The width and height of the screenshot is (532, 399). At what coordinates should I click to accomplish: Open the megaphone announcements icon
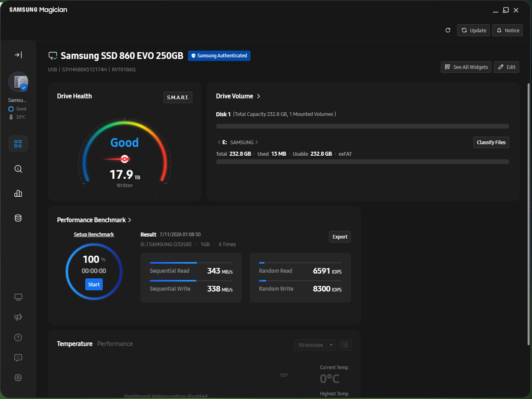coord(18,317)
